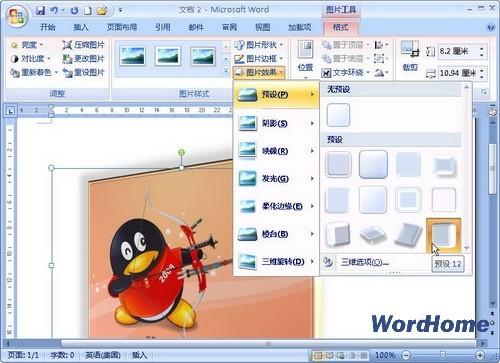500x363 pixels.
Task: Open the 亮度 brightness dropdown
Action: (27, 45)
